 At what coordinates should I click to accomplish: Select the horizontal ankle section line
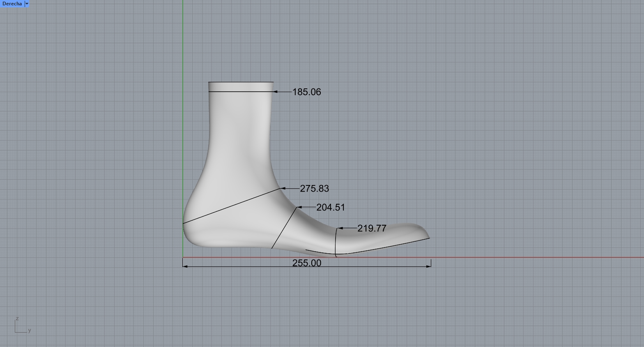click(240, 92)
